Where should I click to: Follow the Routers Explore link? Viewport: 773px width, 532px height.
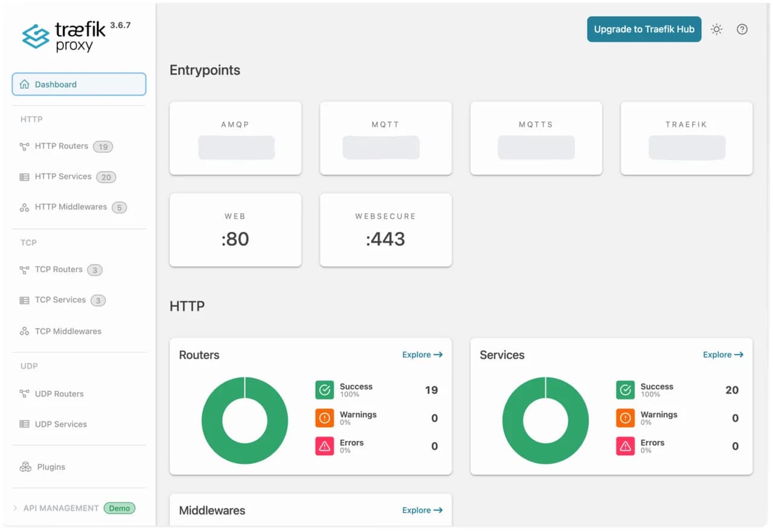coord(422,355)
